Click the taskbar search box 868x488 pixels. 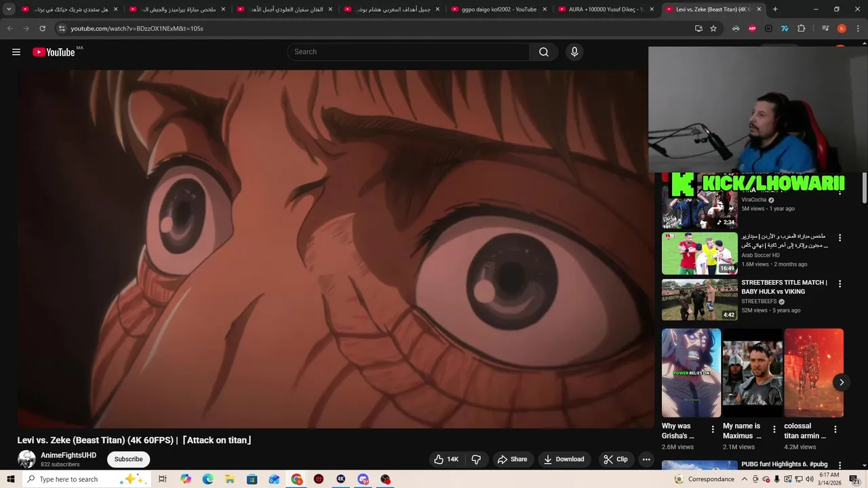click(x=85, y=479)
